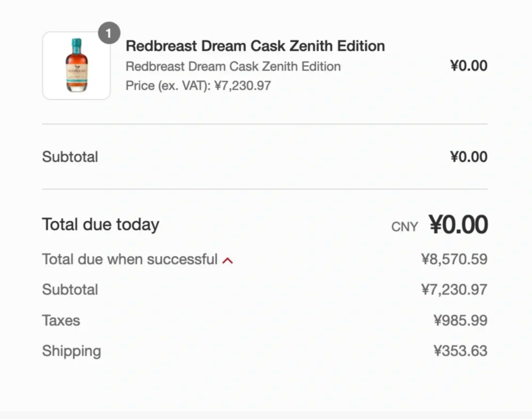Click the lower Subtotal label
Screen dimensions: 532x419
(x=70, y=290)
